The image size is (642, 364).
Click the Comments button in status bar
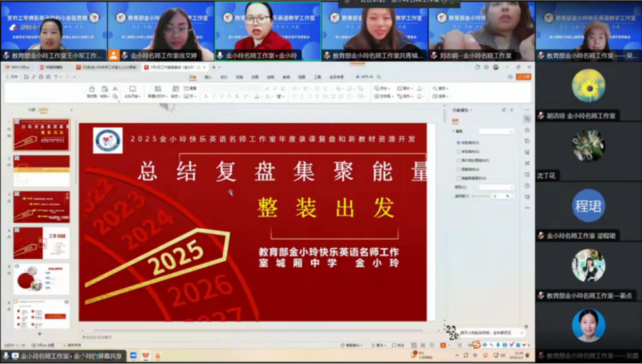[398, 345]
